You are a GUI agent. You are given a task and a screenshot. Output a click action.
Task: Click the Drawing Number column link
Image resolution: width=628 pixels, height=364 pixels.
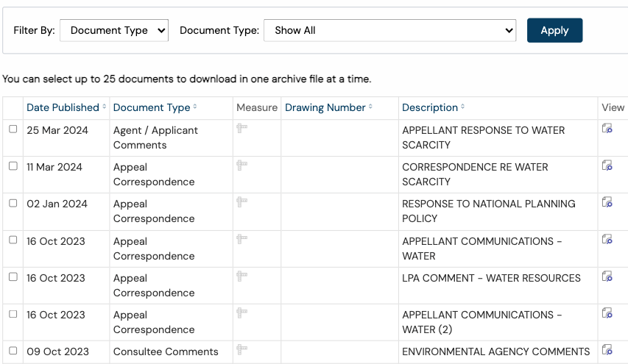[325, 107]
